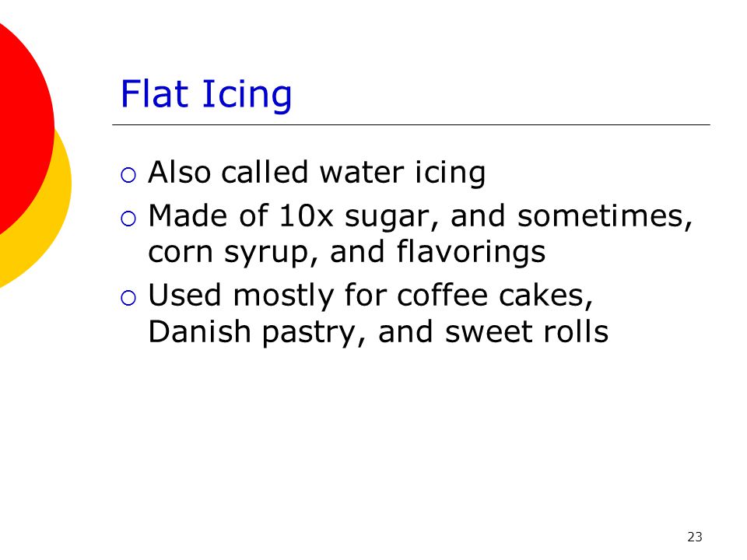
Task: Click the word water in first bullet
Action: (x=362, y=173)
